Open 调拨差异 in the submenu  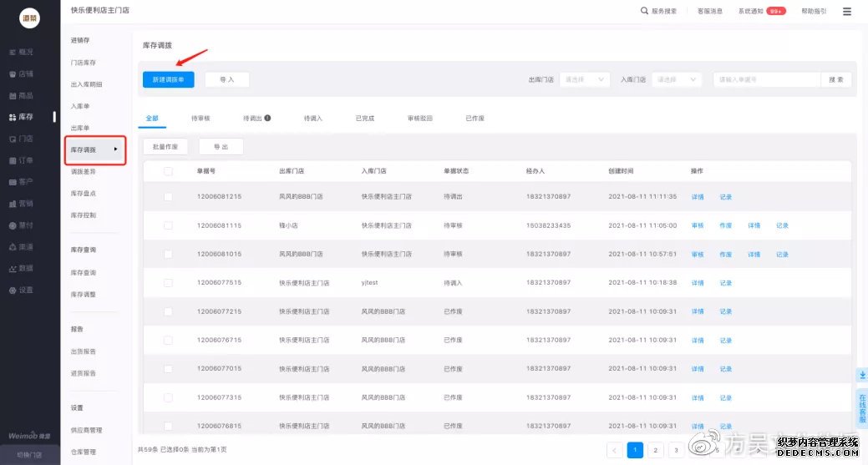tap(83, 171)
